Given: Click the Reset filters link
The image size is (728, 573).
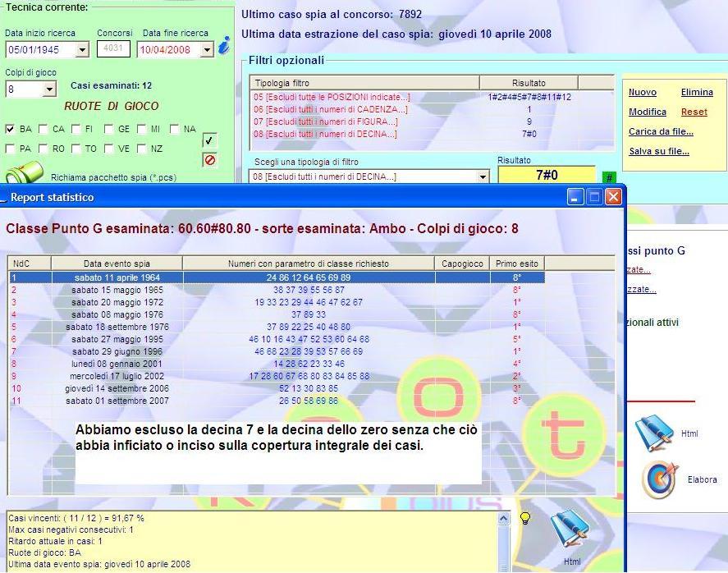Looking at the screenshot, I should [694, 112].
